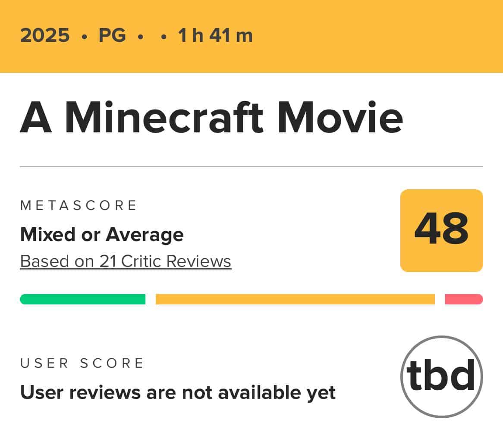Viewport: 503px width, 448px height.
Task: Click the 1 h 41 m runtime
Action: 215,35
